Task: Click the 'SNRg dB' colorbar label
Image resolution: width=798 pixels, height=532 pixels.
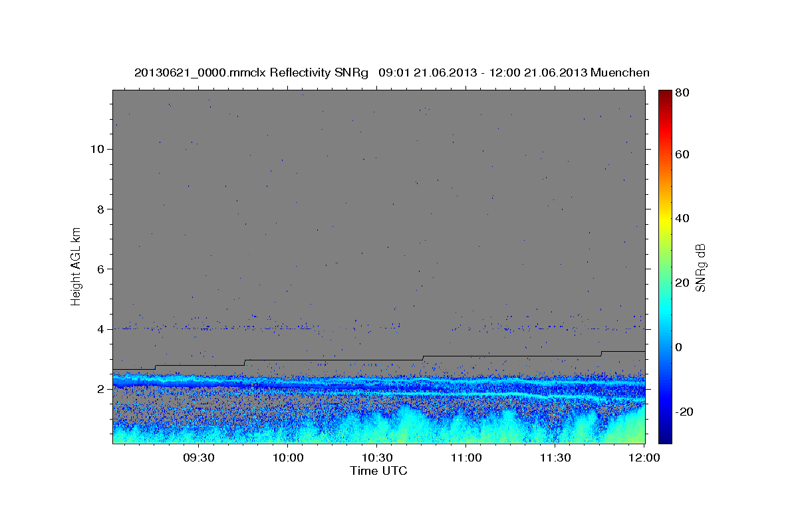Action: [x=700, y=267]
